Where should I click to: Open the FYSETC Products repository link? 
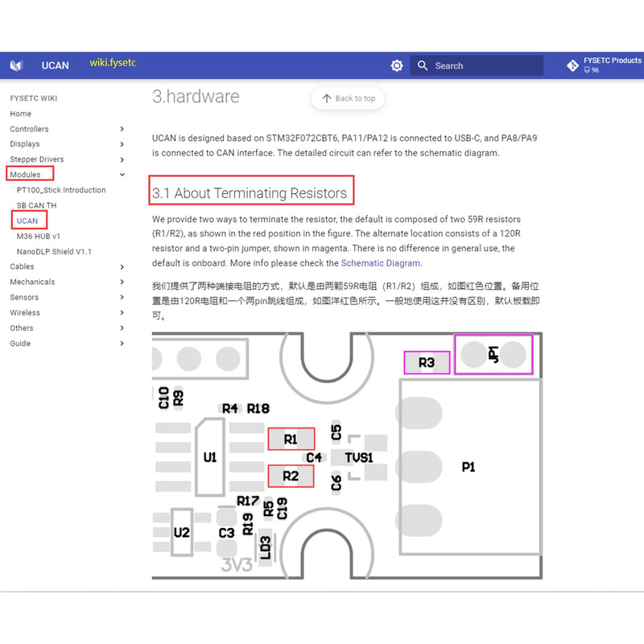[x=605, y=65]
